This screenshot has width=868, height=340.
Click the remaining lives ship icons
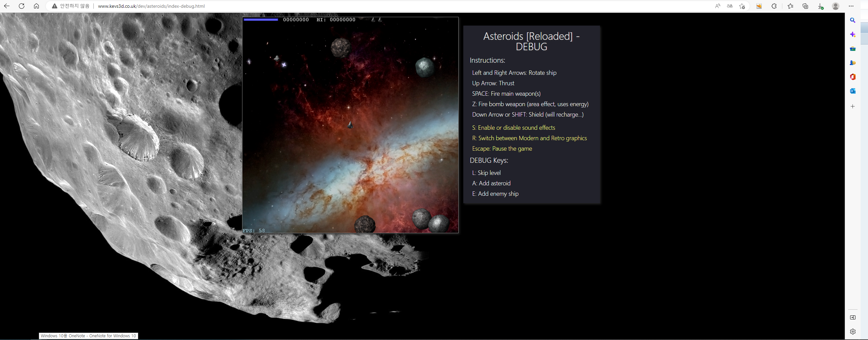pyautogui.click(x=376, y=20)
